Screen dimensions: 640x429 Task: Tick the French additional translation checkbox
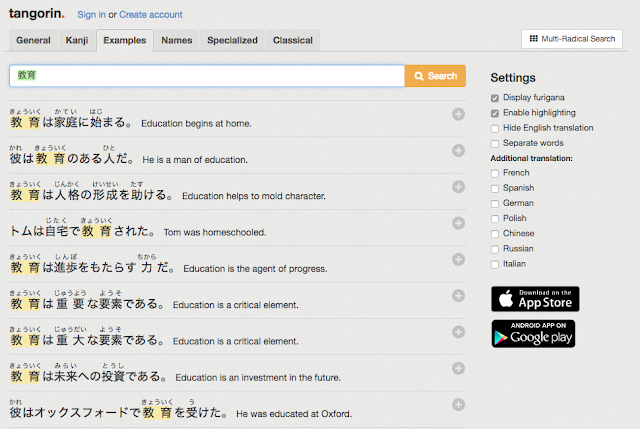(x=495, y=173)
